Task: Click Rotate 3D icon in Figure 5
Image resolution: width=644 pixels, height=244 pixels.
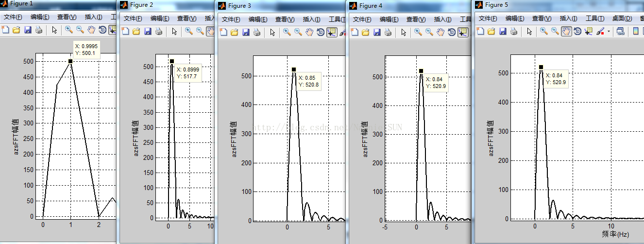Action: tap(577, 31)
